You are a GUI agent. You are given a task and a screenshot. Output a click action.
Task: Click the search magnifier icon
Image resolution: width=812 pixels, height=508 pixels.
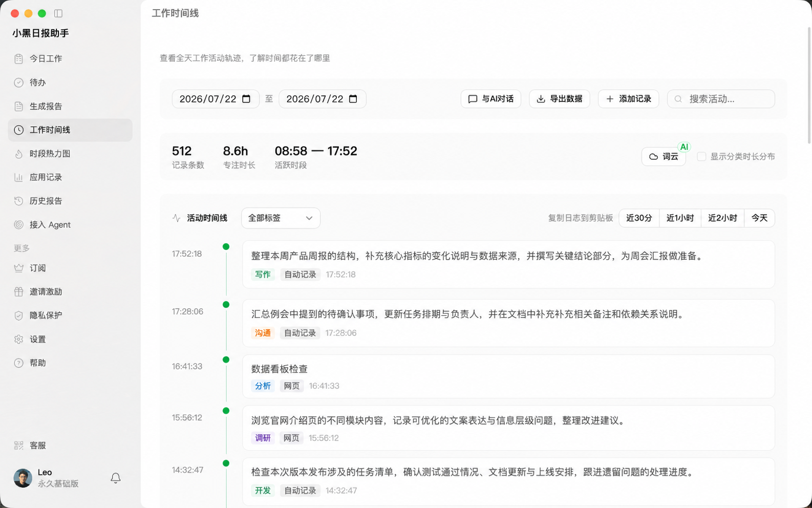coord(678,99)
